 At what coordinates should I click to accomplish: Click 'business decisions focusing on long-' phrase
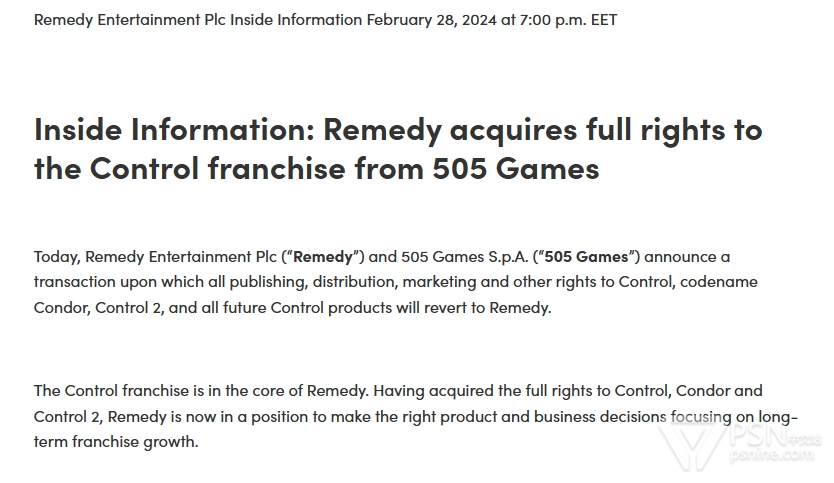click(665, 417)
